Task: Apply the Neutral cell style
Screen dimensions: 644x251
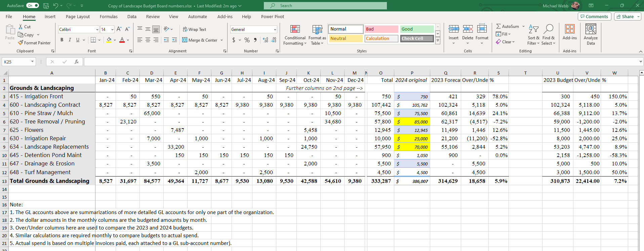Action: point(346,39)
